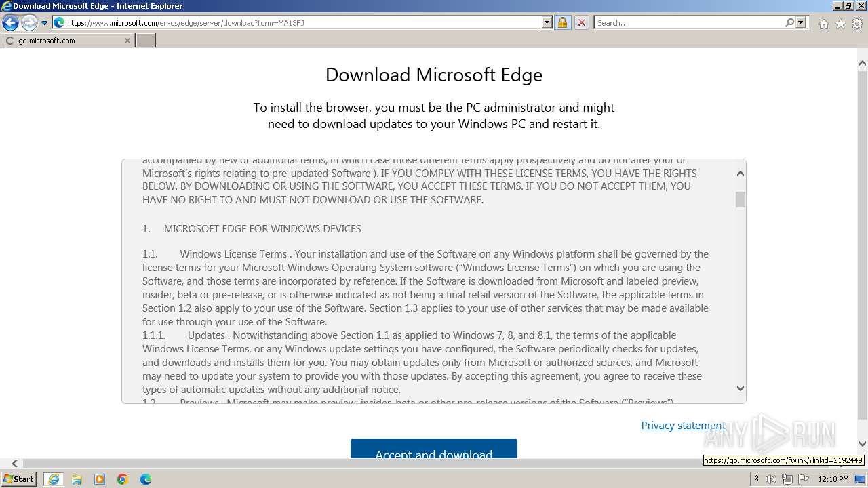This screenshot has width=868, height=488.
Task: Click the network tray icon
Action: 787,479
